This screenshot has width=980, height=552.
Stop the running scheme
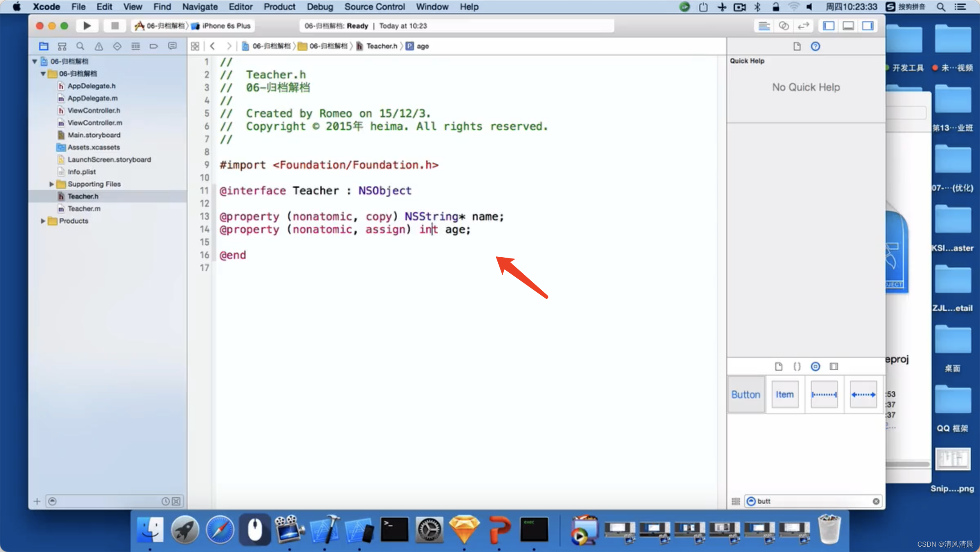tap(115, 26)
